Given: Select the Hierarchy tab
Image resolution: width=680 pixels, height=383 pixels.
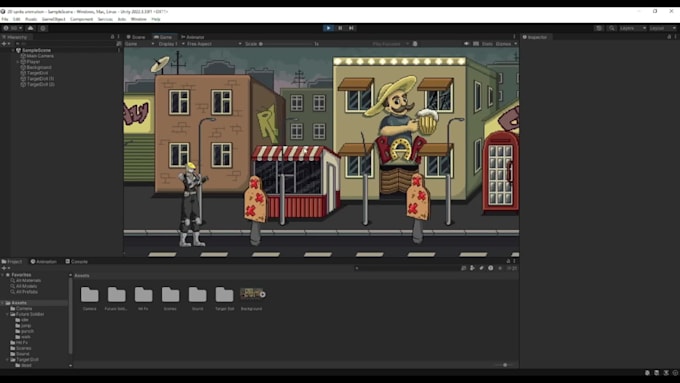Looking at the screenshot, I should [15, 37].
